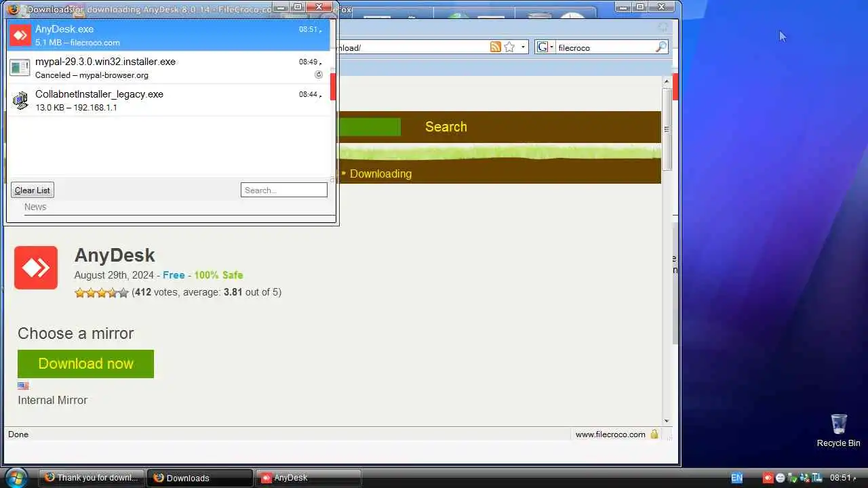The width and height of the screenshot is (868, 488).
Task: Select the AnyDesk.exe download entry icon
Action: 20,35
